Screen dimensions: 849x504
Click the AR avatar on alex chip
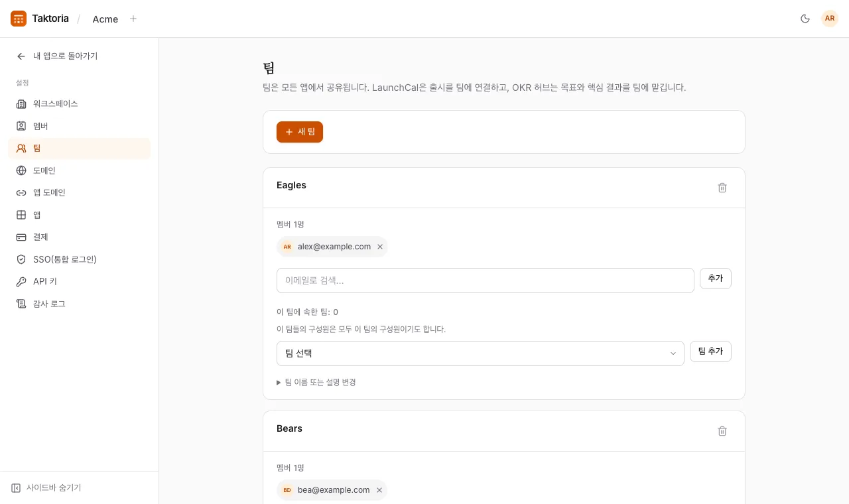(287, 247)
